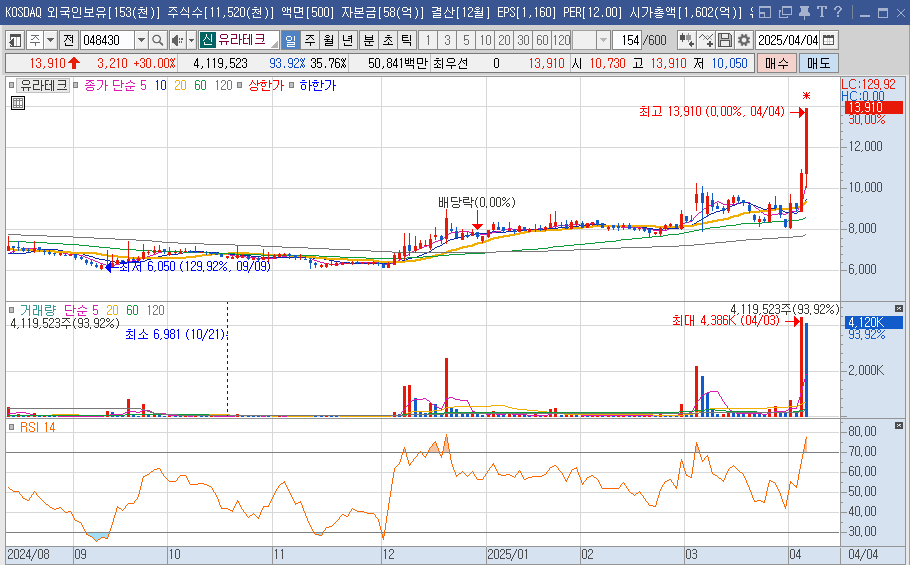
Task: Click the 유라테크 label in the chart legend
Action: [43, 85]
